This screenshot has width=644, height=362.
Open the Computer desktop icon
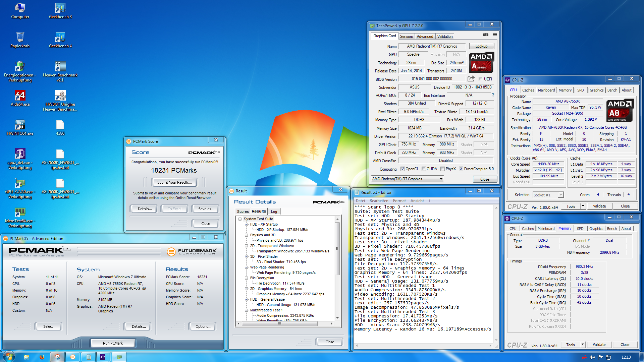20,11
